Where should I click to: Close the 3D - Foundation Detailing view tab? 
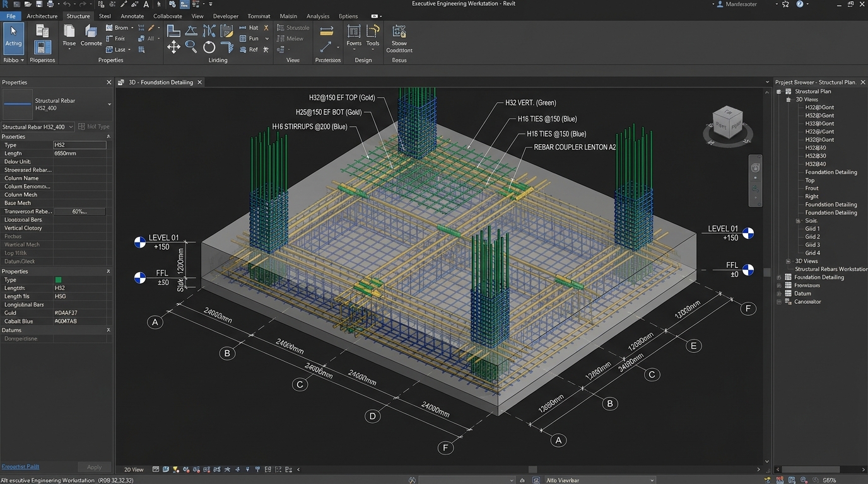(200, 83)
